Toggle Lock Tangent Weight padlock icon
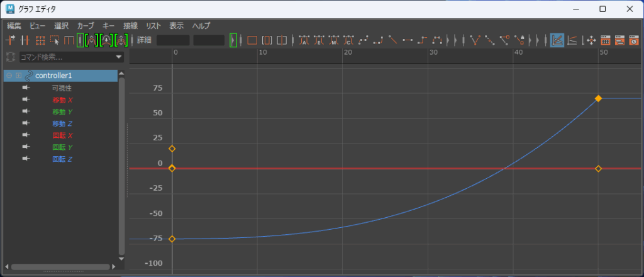Image resolution: width=644 pixels, height=277 pixels. coord(519,40)
